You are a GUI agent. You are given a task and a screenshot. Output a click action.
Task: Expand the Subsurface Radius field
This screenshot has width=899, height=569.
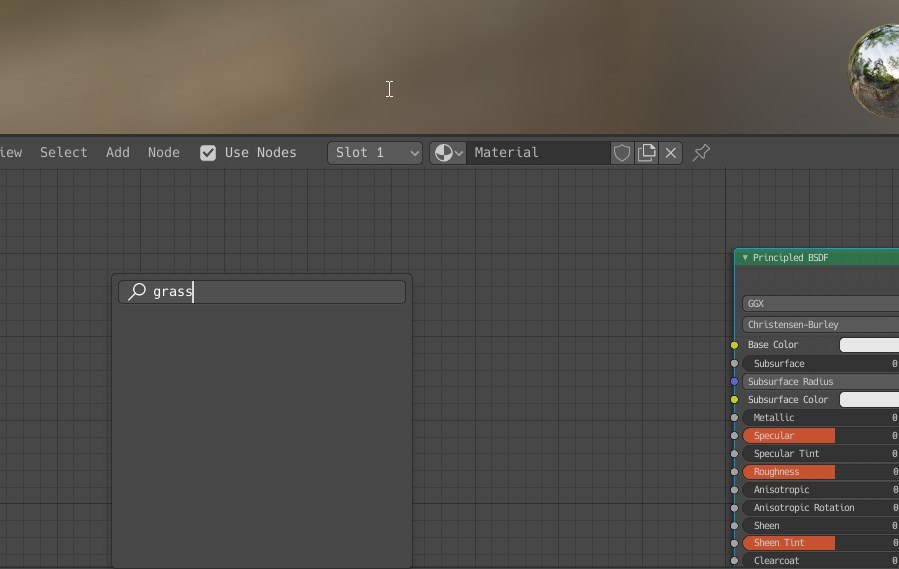pos(820,381)
